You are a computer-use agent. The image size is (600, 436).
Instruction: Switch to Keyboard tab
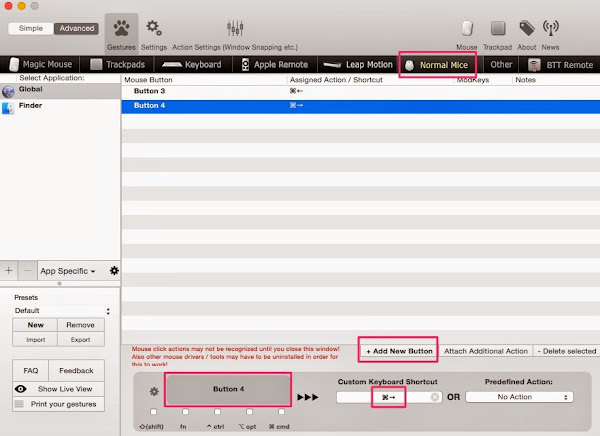(192, 64)
